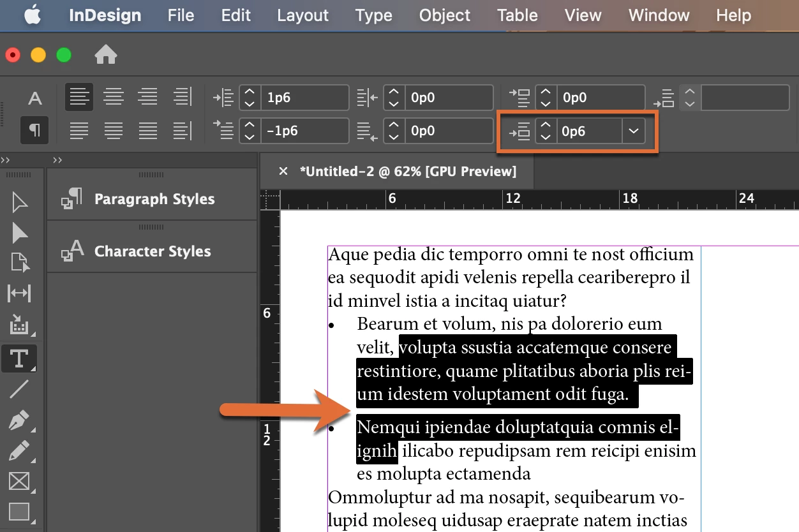This screenshot has height=532, width=799.
Task: Click the First Line Left Indent icon
Action: pyautogui.click(x=223, y=130)
